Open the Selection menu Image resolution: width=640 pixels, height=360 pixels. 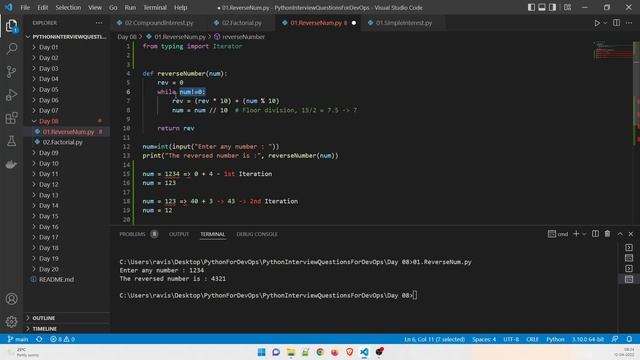(68, 7)
